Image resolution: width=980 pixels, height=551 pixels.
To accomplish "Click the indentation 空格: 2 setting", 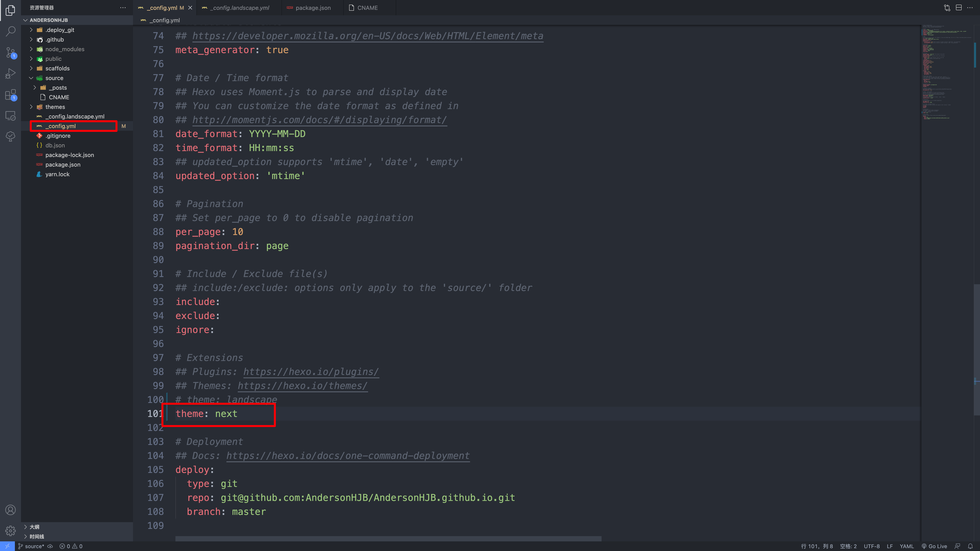I will pos(848,546).
